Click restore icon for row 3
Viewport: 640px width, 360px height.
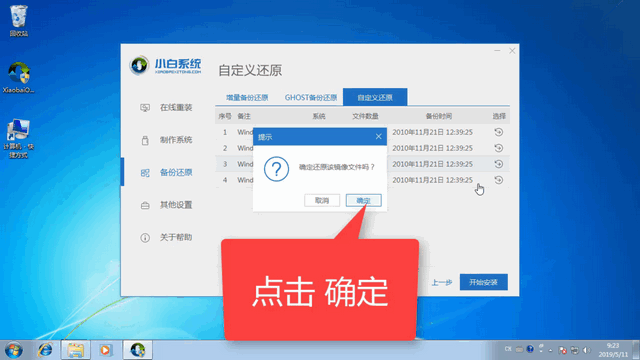pyautogui.click(x=498, y=164)
